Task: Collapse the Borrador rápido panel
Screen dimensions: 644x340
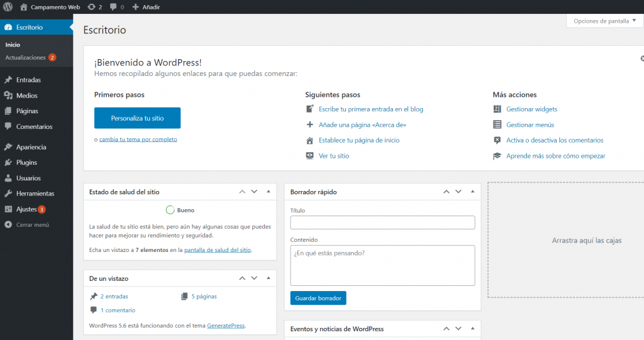Action: pyautogui.click(x=473, y=191)
